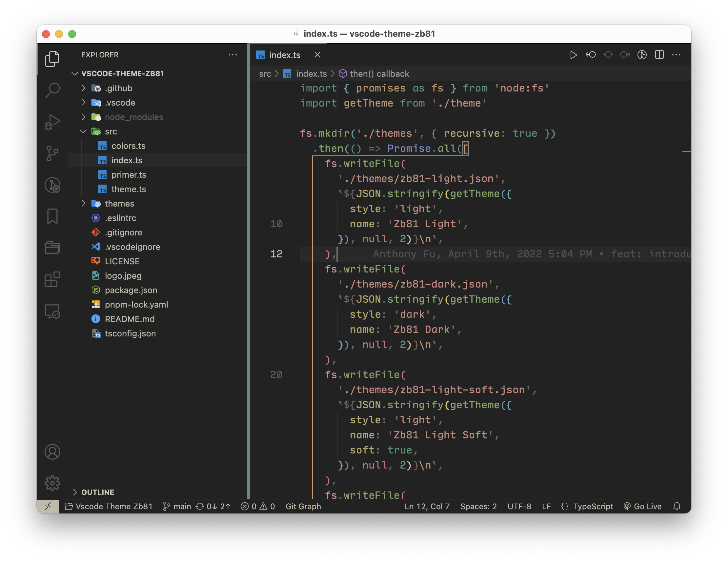Click the go to next change icon

click(x=625, y=55)
